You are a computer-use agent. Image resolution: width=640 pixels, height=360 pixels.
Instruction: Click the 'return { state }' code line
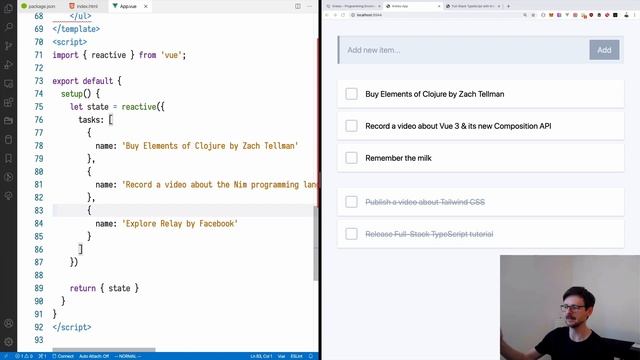(104, 288)
